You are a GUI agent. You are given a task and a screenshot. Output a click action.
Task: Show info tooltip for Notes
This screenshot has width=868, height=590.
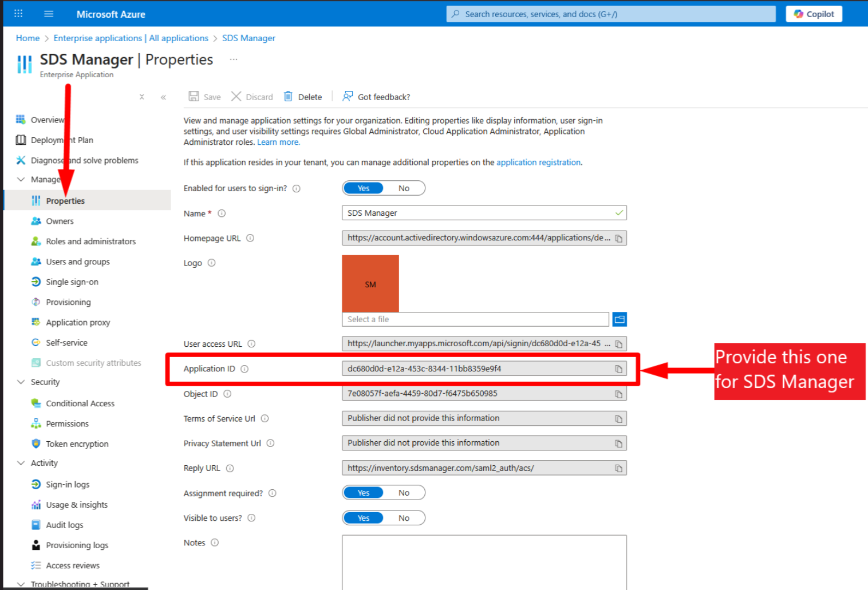click(215, 543)
